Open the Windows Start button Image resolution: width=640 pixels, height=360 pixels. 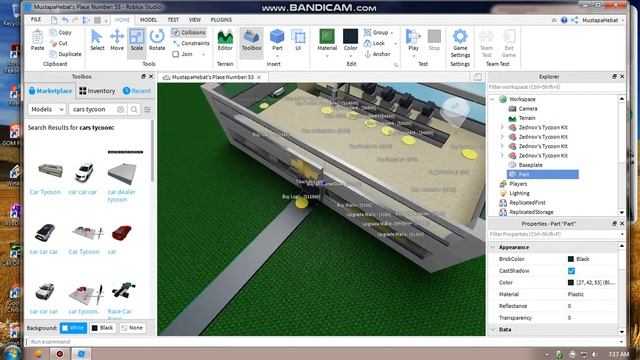pos(11,353)
